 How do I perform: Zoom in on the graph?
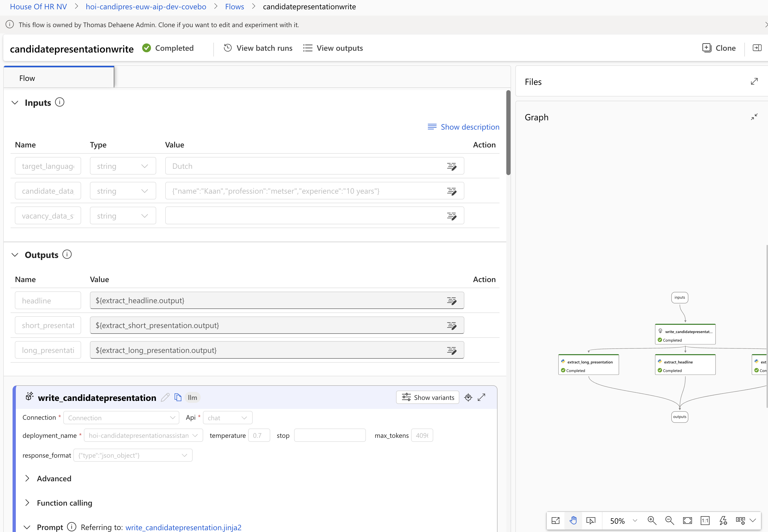pyautogui.click(x=652, y=521)
